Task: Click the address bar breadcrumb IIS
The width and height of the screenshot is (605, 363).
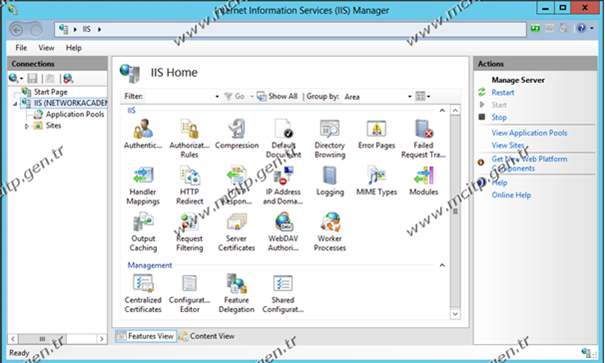Action: point(86,29)
